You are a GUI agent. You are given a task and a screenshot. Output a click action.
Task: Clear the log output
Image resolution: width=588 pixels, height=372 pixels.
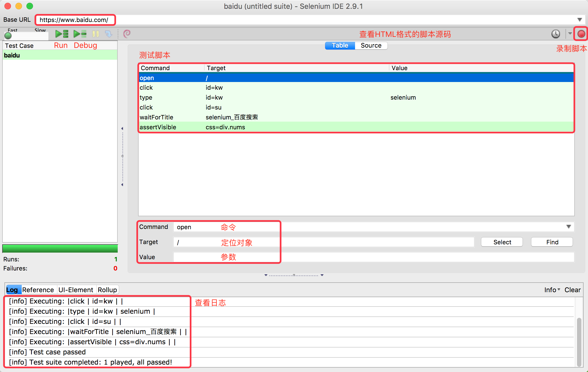(x=572, y=290)
